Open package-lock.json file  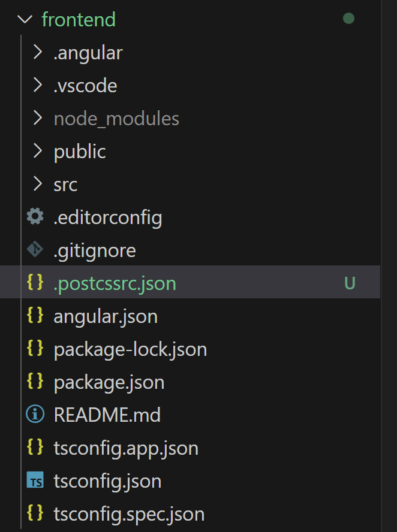pyautogui.click(x=130, y=349)
